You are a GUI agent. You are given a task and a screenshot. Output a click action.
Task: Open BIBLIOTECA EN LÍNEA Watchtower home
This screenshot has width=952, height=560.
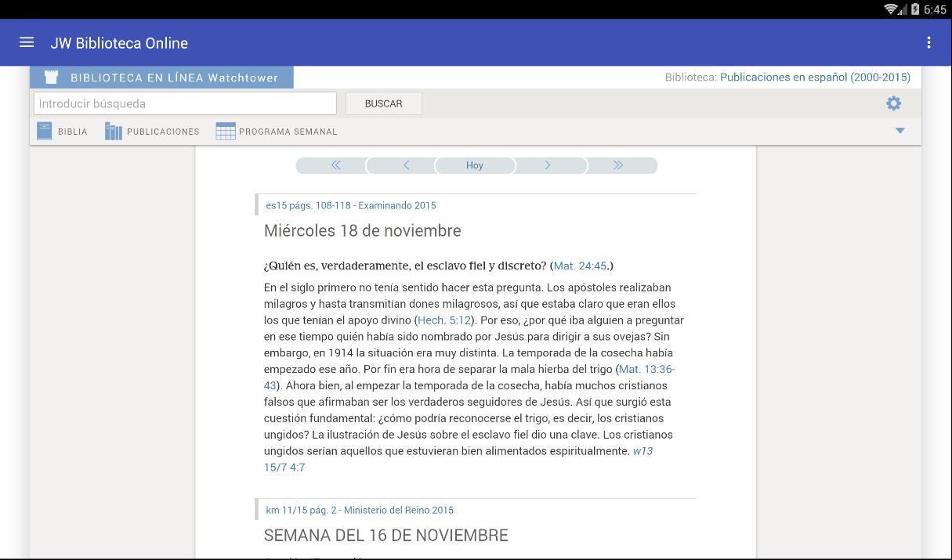(162, 78)
